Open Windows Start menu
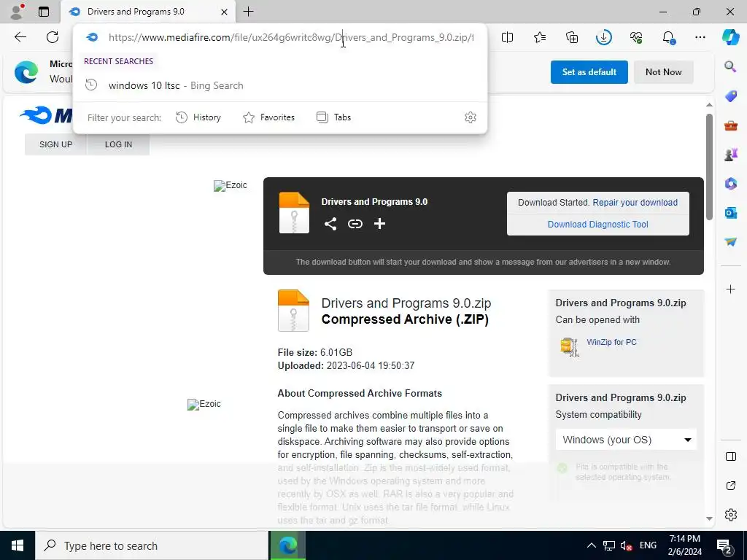Screen dimensions: 747x560 click(18, 545)
